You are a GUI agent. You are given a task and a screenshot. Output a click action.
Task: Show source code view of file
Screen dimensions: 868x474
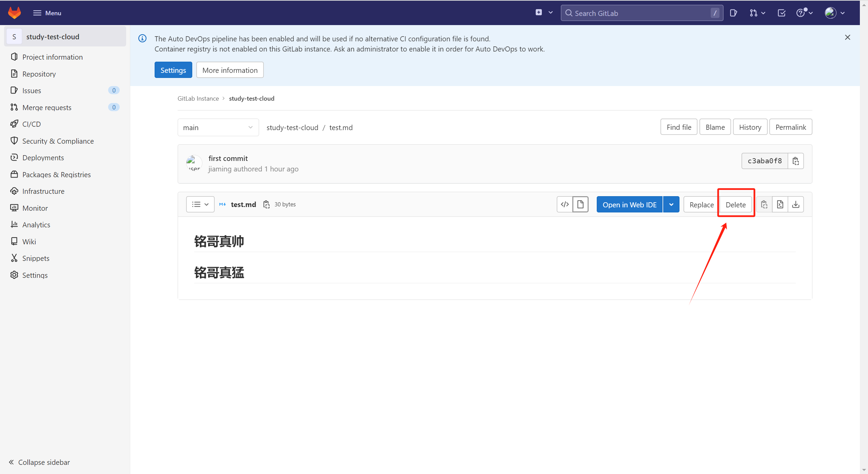pyautogui.click(x=565, y=204)
